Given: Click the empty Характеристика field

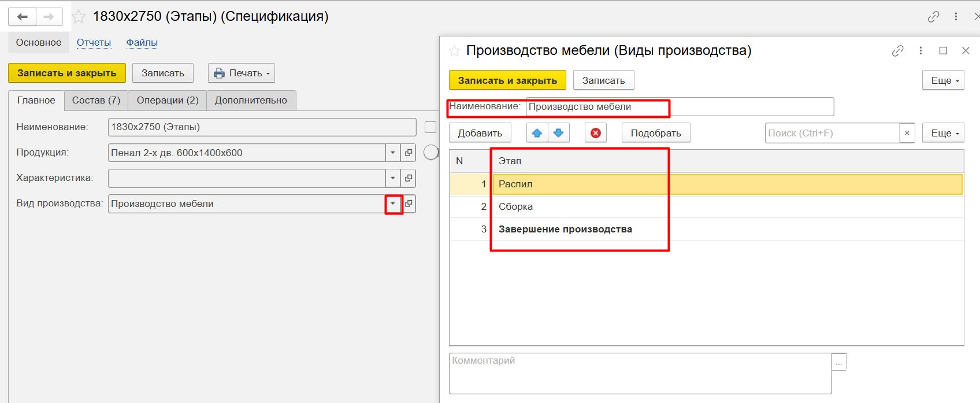Looking at the screenshot, I should click(x=247, y=178).
